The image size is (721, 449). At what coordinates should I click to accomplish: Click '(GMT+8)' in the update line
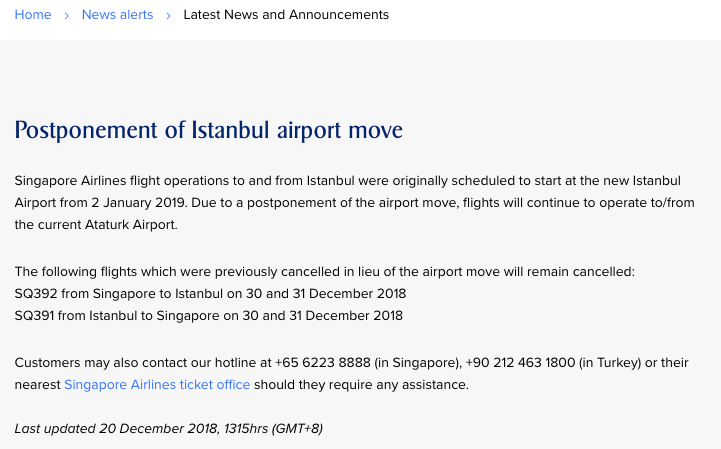pos(298,429)
